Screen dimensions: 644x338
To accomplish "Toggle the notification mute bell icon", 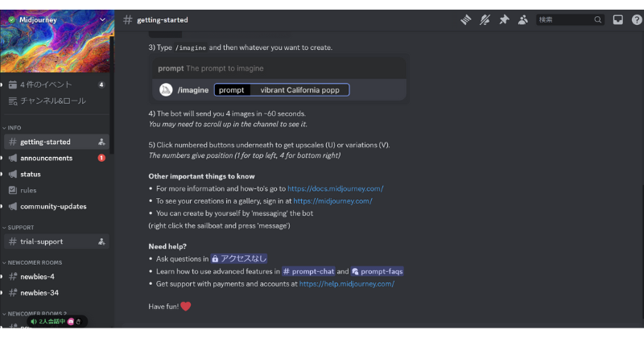I will 485,19.
